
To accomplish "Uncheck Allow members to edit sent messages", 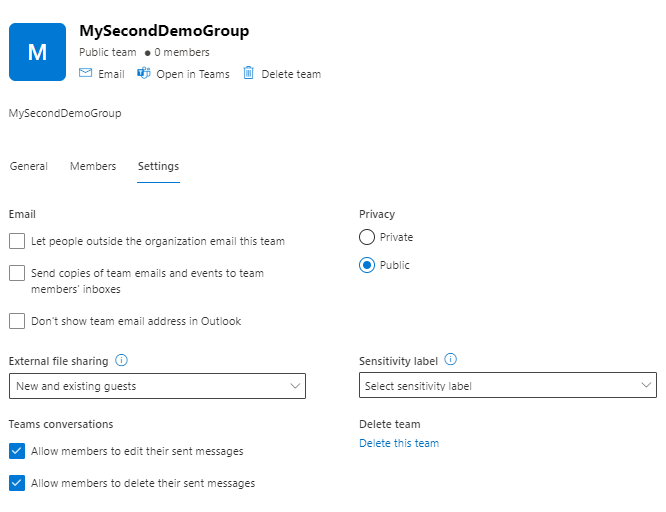I will 17,451.
